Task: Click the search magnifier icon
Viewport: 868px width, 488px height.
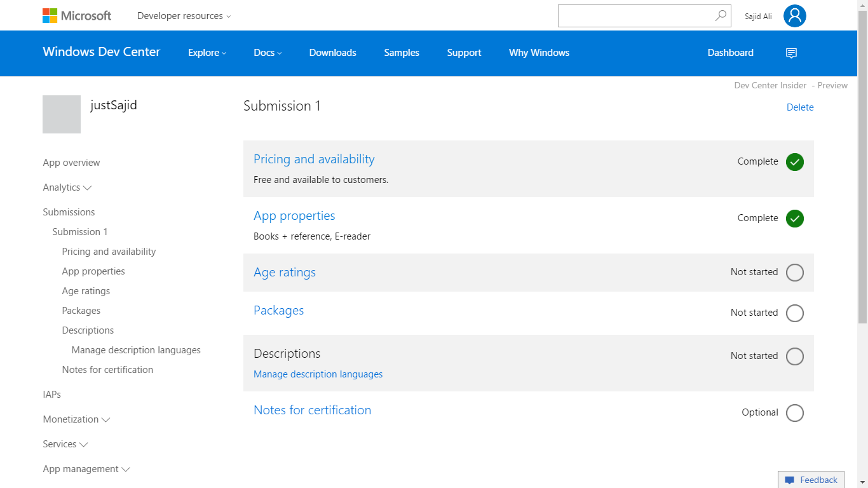Action: coord(721,16)
